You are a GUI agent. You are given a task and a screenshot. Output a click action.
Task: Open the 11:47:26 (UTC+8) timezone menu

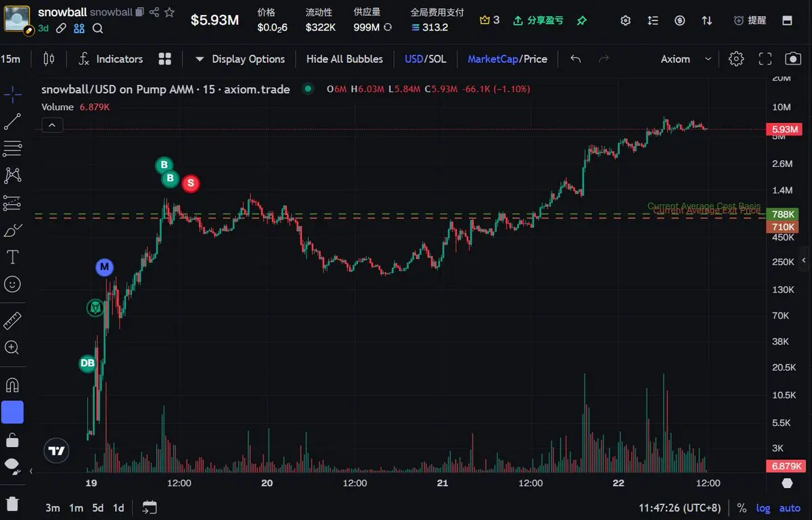679,508
